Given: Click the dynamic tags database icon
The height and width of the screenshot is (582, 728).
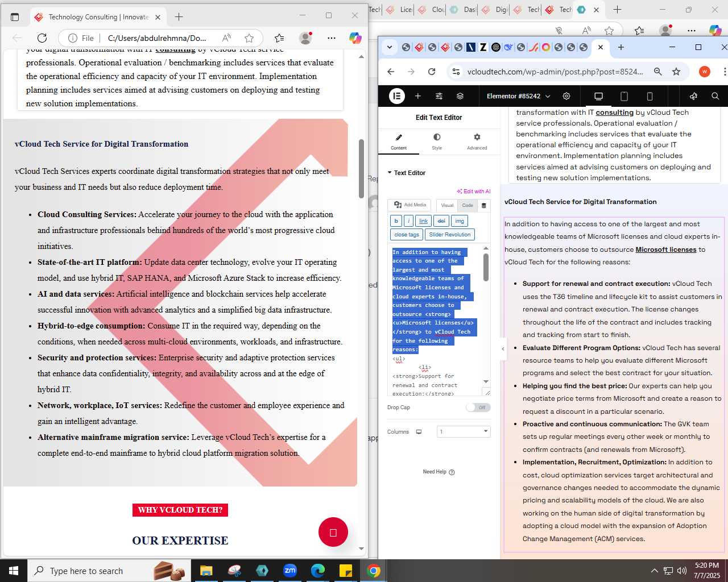Looking at the screenshot, I should click(x=484, y=206).
